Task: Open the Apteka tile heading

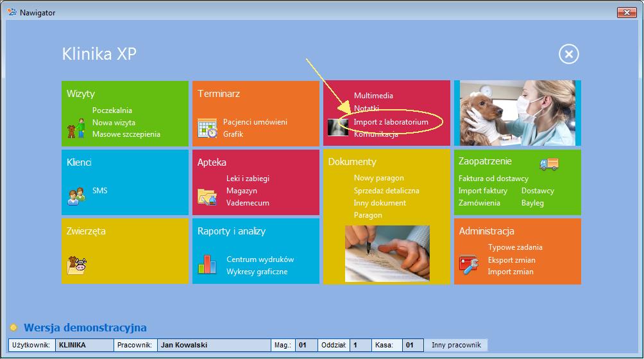Action: (212, 162)
